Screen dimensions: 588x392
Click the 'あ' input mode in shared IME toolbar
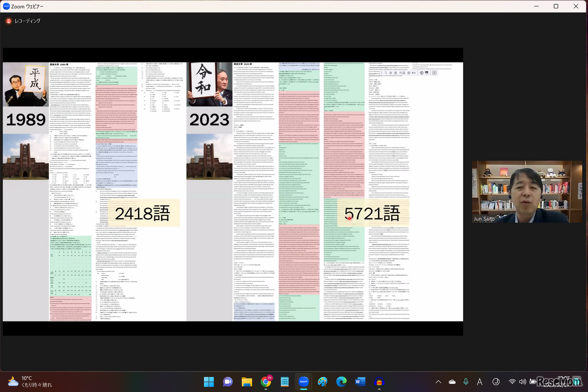391,73
